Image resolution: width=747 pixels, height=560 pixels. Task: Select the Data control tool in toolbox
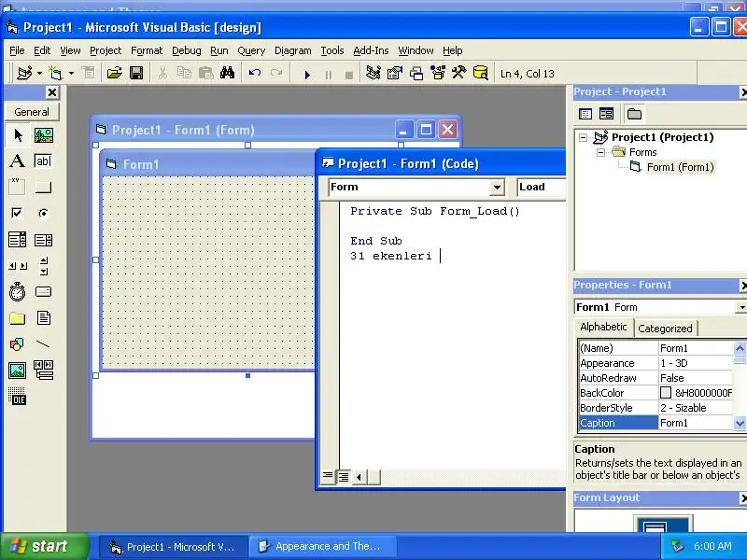(x=43, y=370)
